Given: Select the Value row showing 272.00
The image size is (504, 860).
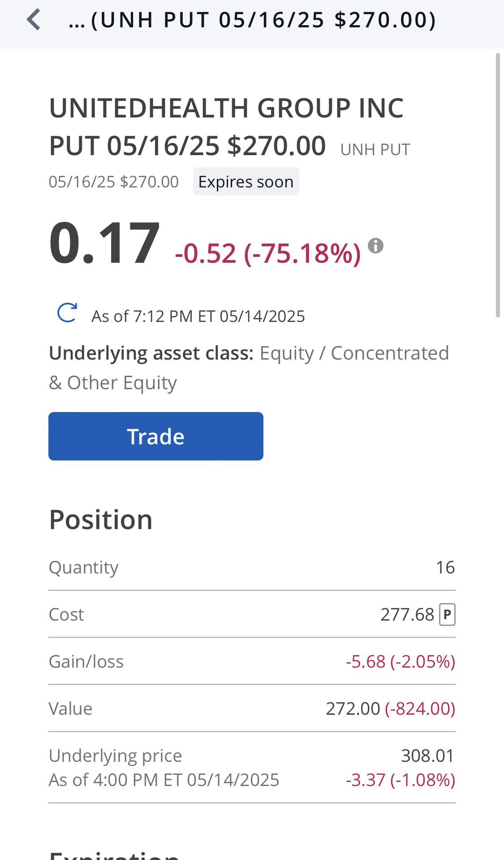Looking at the screenshot, I should (252, 708).
